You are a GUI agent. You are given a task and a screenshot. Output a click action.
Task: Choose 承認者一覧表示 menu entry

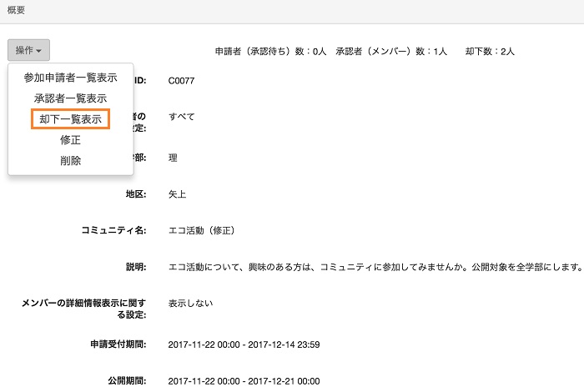[70, 98]
